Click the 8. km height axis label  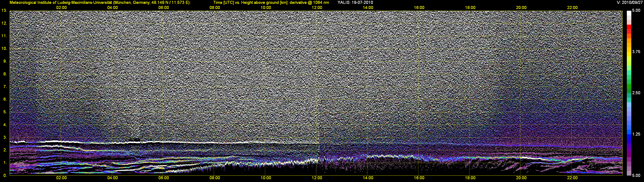[5, 74]
